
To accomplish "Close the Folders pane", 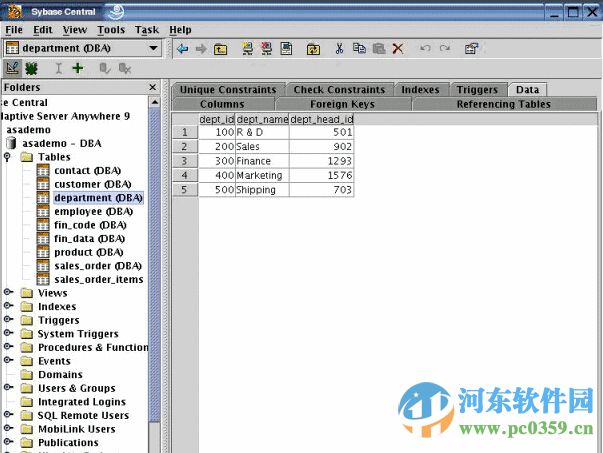I will click(x=152, y=87).
